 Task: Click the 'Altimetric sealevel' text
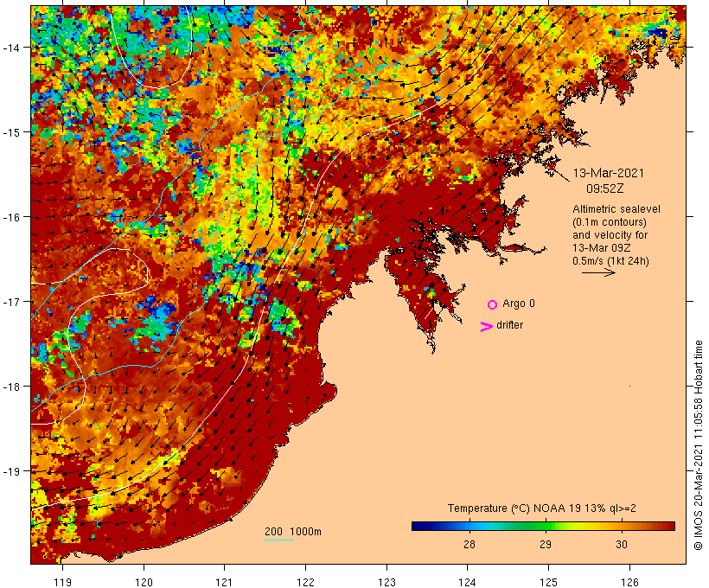[616, 209]
